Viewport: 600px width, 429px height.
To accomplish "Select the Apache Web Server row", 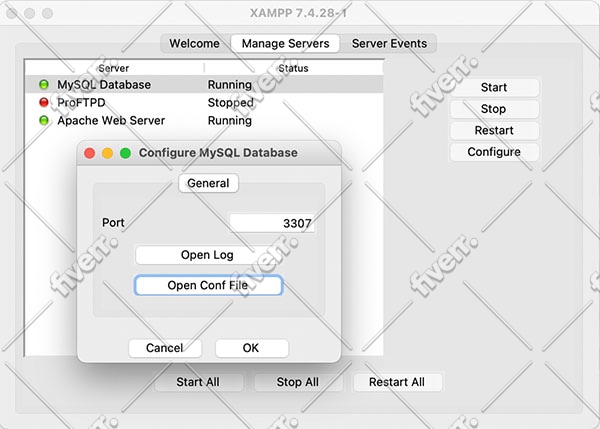I will (204, 120).
